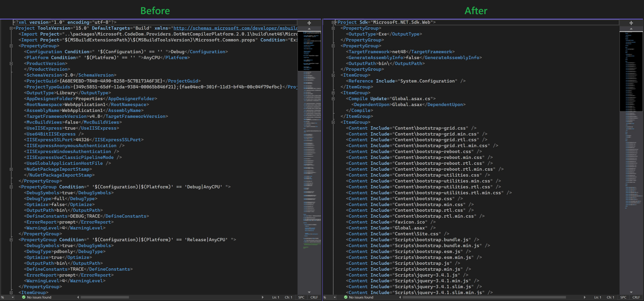The height and width of the screenshot is (301, 644).
Task: Click left horizontal scroll arrow in Before pane
Action: [x=78, y=297]
